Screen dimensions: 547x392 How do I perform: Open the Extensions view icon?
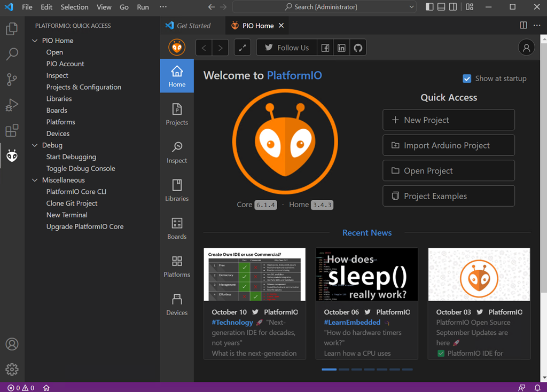[x=12, y=130]
